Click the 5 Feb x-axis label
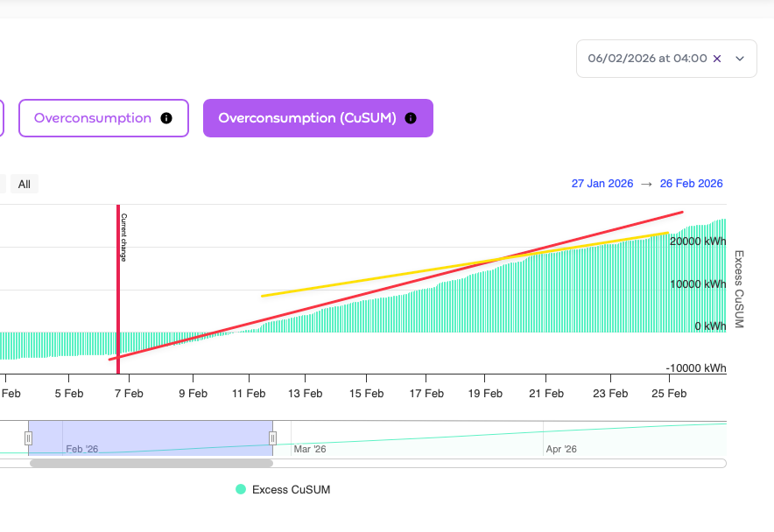The width and height of the screenshot is (774, 532). click(68, 394)
